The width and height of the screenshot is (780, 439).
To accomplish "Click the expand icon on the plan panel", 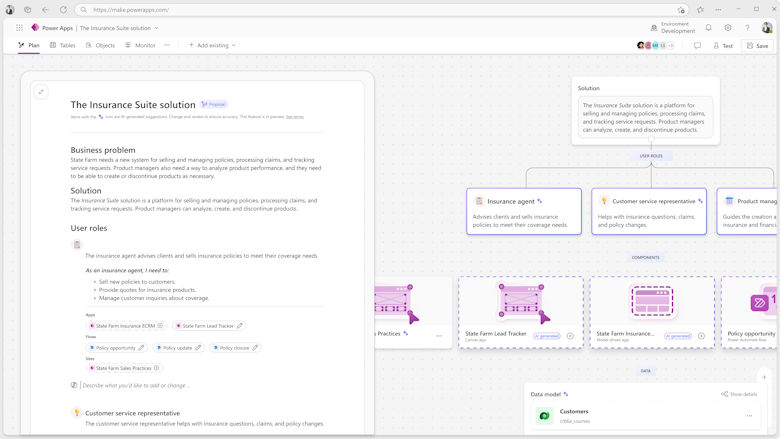I will point(41,92).
